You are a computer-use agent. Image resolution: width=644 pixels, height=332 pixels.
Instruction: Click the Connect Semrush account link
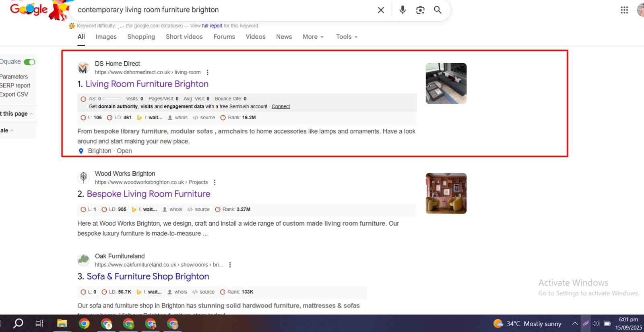click(281, 107)
